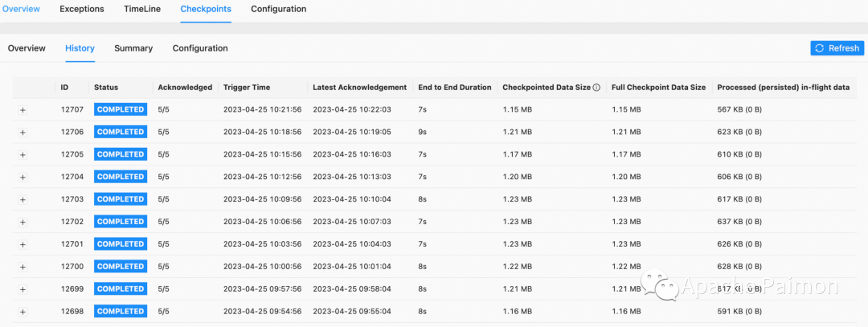Switch to the Exceptions tab
The height and width of the screenshot is (327, 868).
[x=81, y=9]
